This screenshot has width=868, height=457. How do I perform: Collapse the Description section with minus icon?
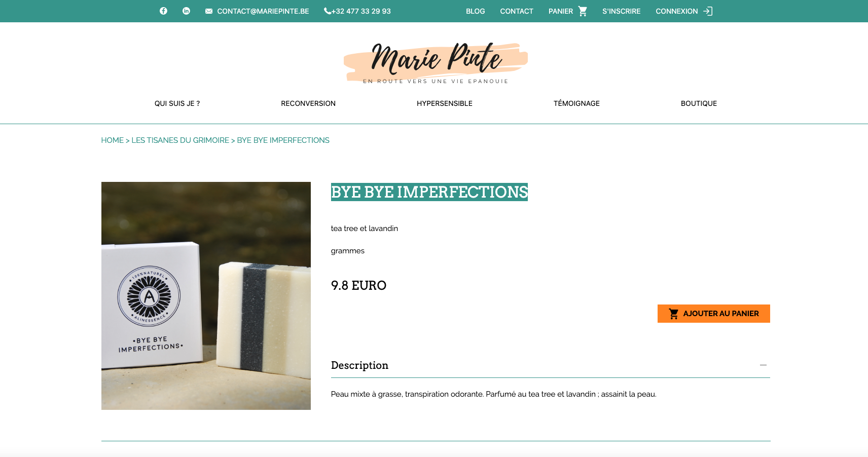pos(763,365)
